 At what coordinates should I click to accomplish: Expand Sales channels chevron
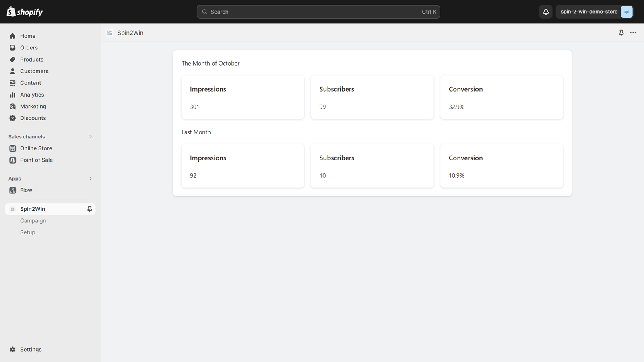pos(91,137)
